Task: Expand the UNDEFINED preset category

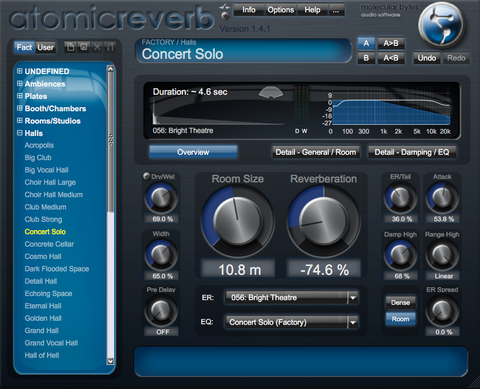Action: (x=20, y=71)
